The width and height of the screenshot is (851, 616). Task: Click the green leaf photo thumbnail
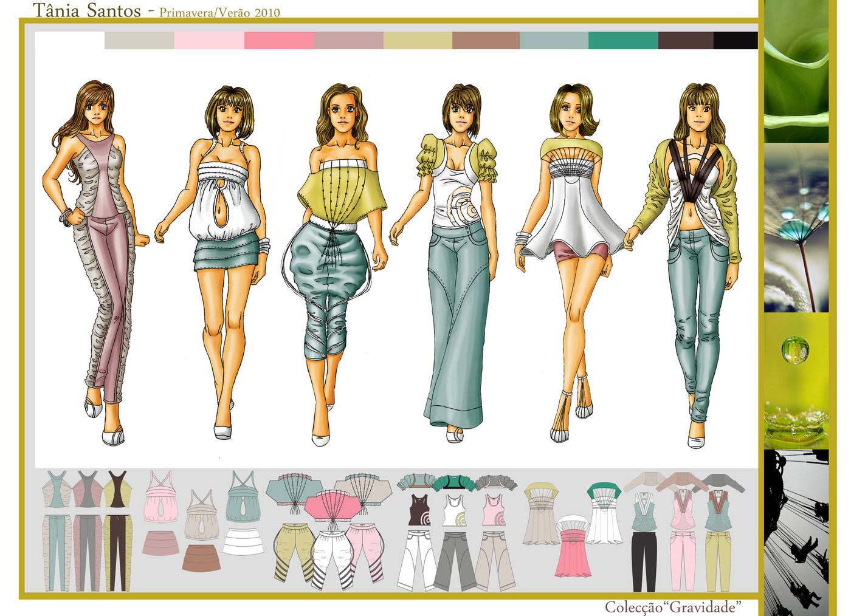(x=796, y=71)
